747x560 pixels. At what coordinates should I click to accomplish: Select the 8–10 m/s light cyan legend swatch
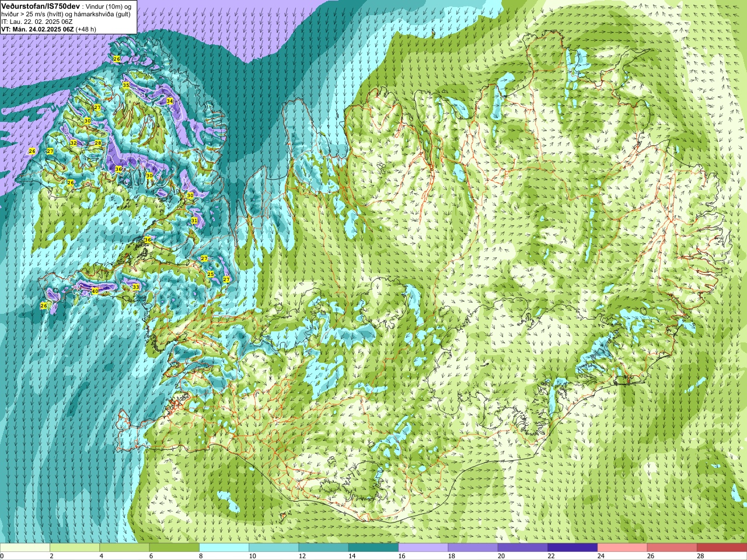point(224,548)
